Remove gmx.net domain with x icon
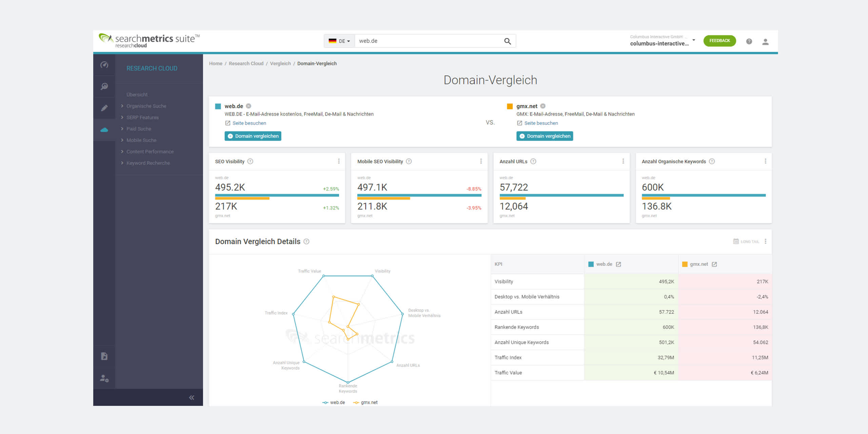 [543, 106]
